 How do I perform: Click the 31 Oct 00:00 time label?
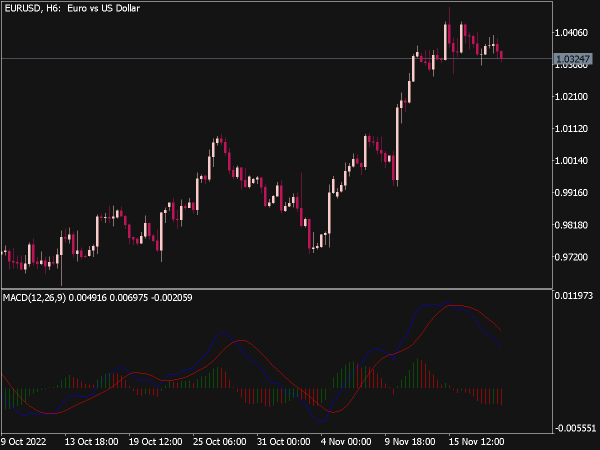tap(284, 442)
